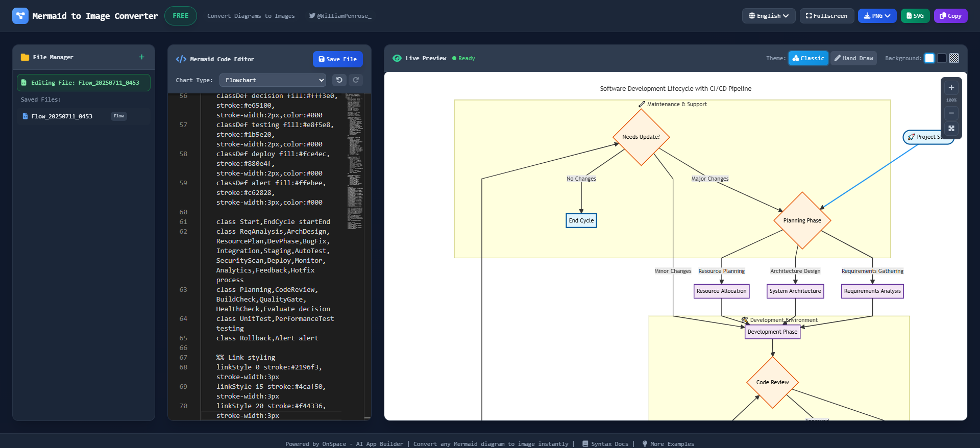The image size is (980, 448).
Task: Open the More Examples link
Action: [x=668, y=444]
